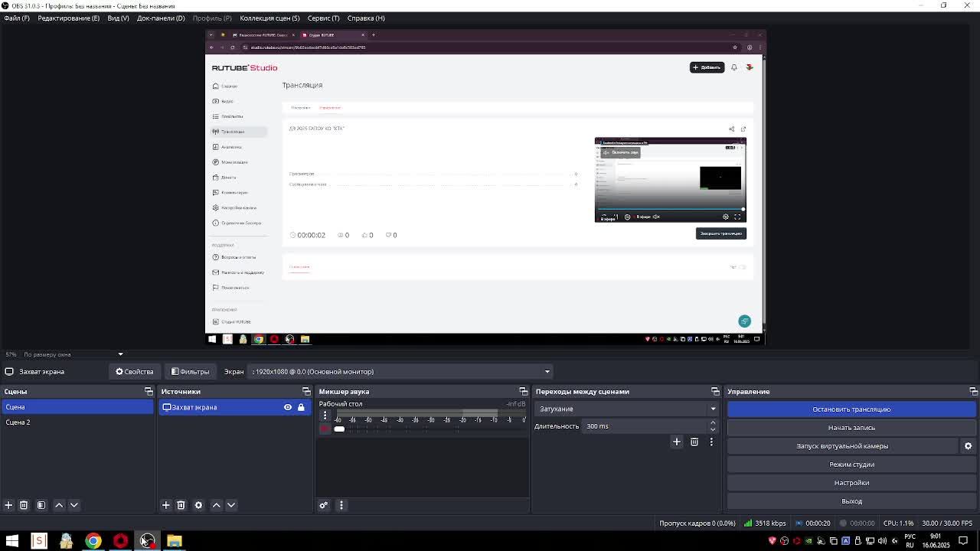The height and width of the screenshot is (551, 980).
Task: Open Google Chrome from the taskbar
Action: pyautogui.click(x=93, y=541)
